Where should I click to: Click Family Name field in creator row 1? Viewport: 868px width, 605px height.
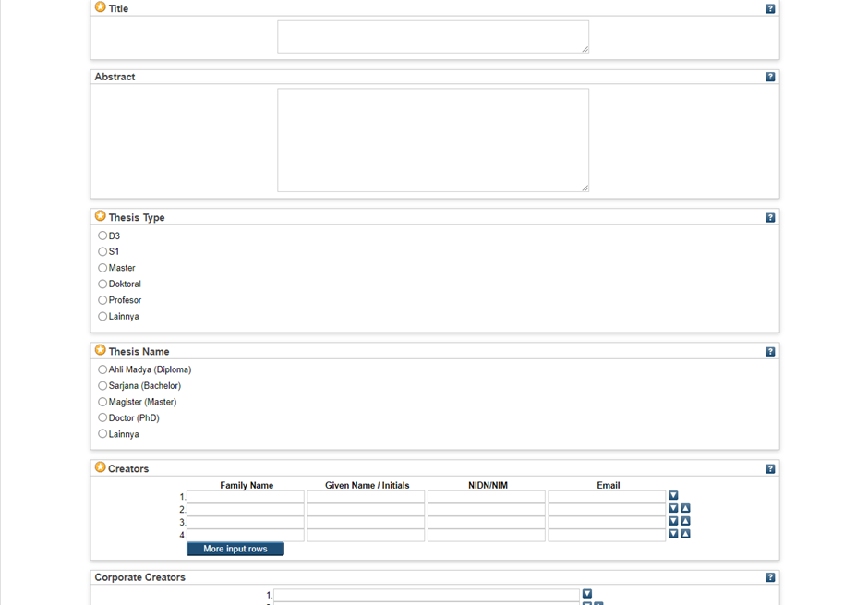pos(246,497)
